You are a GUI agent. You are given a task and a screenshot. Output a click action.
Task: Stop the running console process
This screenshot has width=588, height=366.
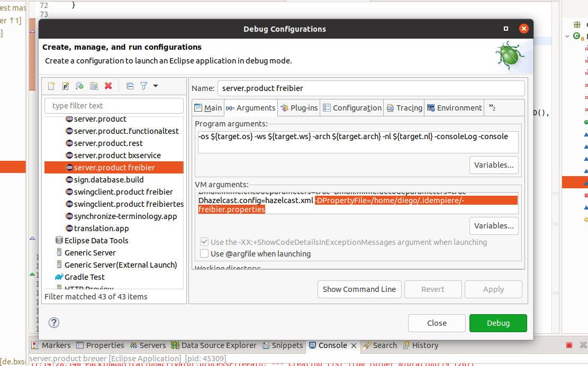pos(569,345)
